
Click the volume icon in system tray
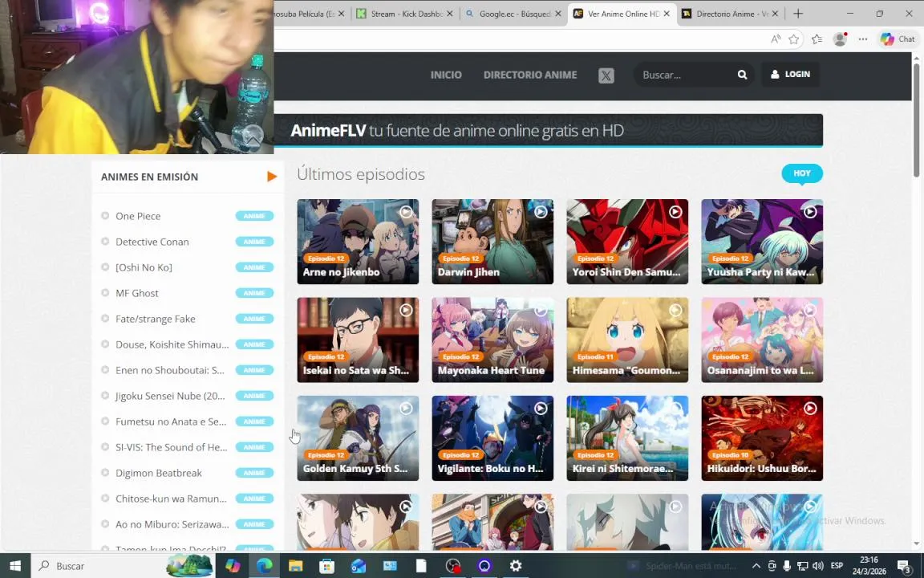817,566
